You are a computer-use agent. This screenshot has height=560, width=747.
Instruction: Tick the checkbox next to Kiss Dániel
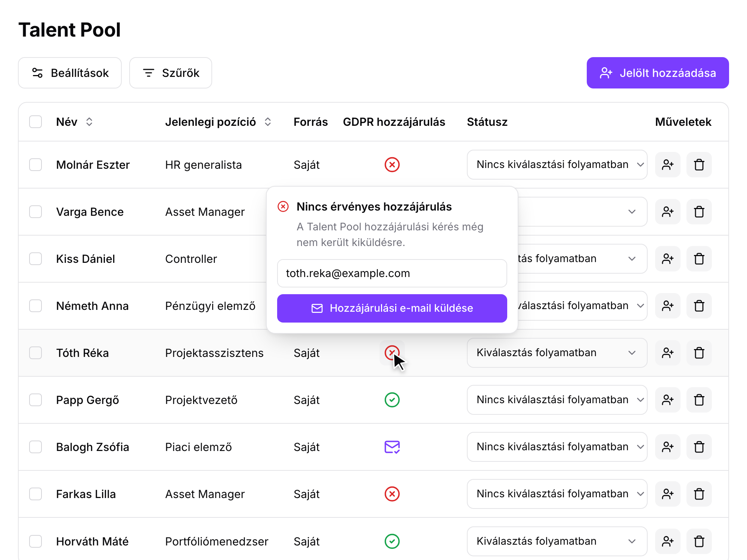(35, 259)
